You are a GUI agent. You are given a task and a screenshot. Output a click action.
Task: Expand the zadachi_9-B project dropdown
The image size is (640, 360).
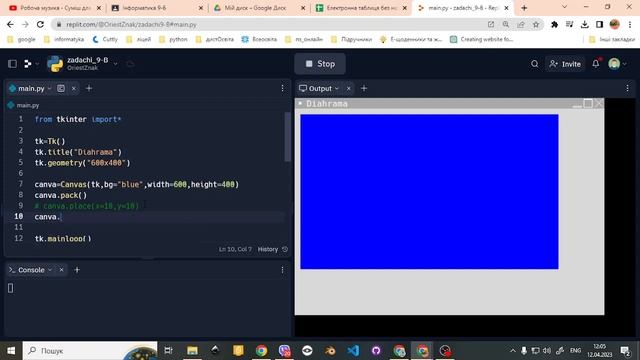point(116,64)
